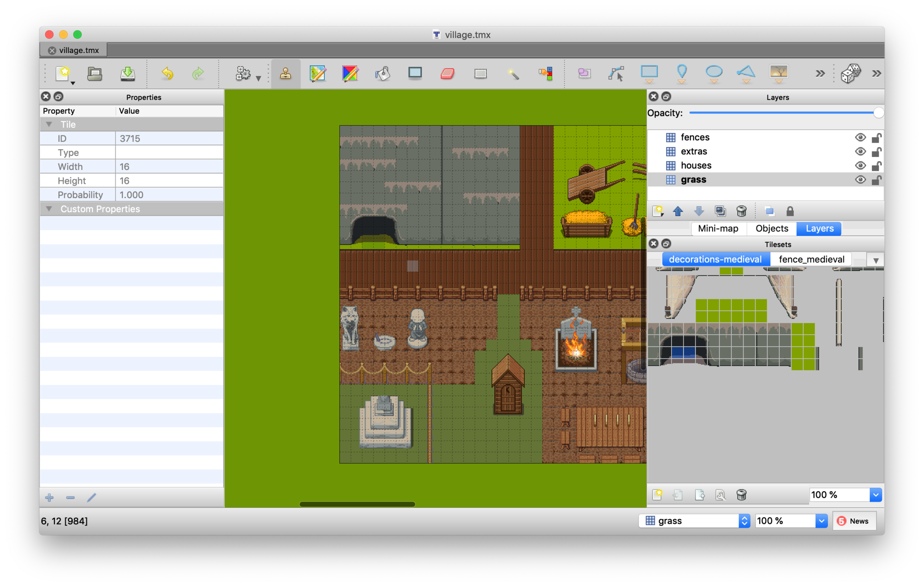Click the layer Opacity slider
This screenshot has width=924, height=587.
pos(783,113)
